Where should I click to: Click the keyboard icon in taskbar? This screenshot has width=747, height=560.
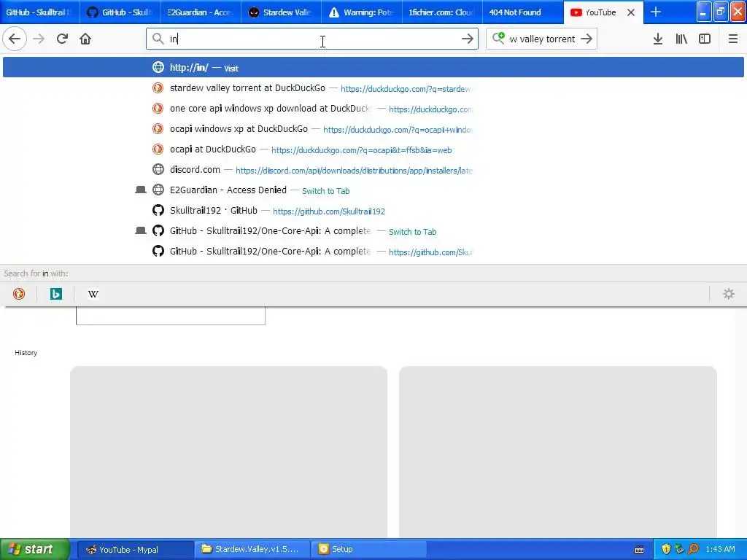point(639,550)
